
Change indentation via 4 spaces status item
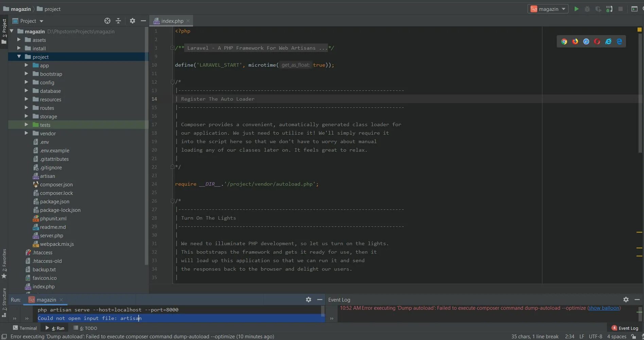pyautogui.click(x=616, y=337)
